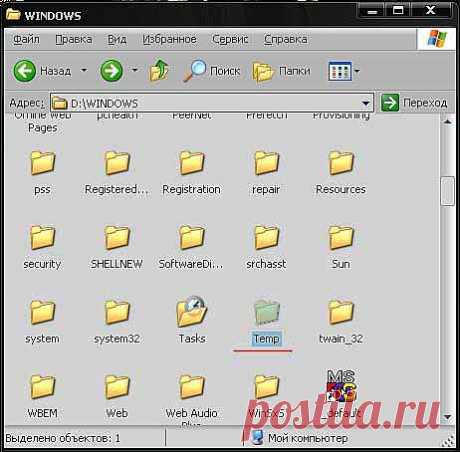Screen dimensions: 460x452
Task: Click the Offline Web Pages label
Action: 43,122
